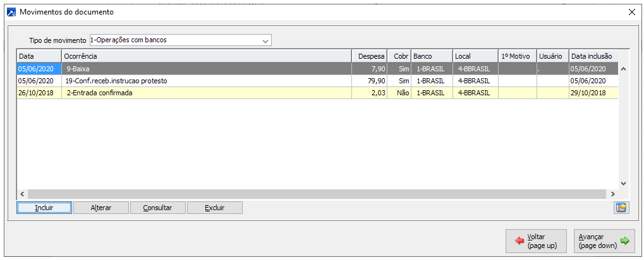Click the horizontal scrollbar left arrow

[22, 194]
